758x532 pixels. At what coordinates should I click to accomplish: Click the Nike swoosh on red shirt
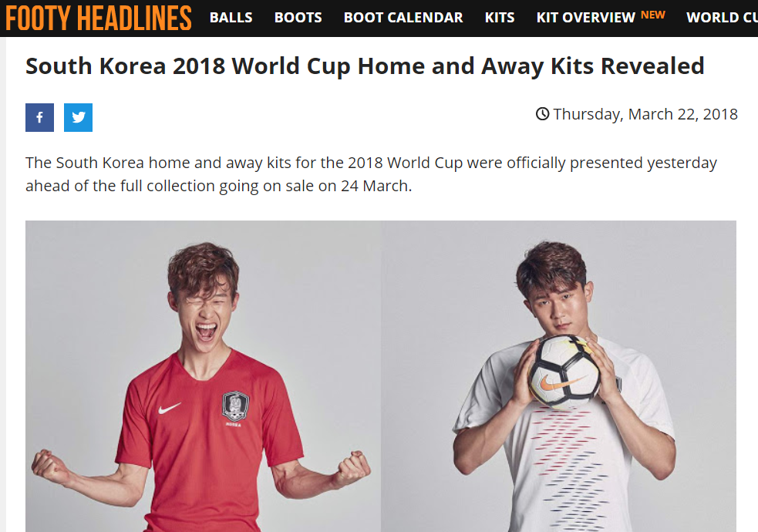[169, 409]
